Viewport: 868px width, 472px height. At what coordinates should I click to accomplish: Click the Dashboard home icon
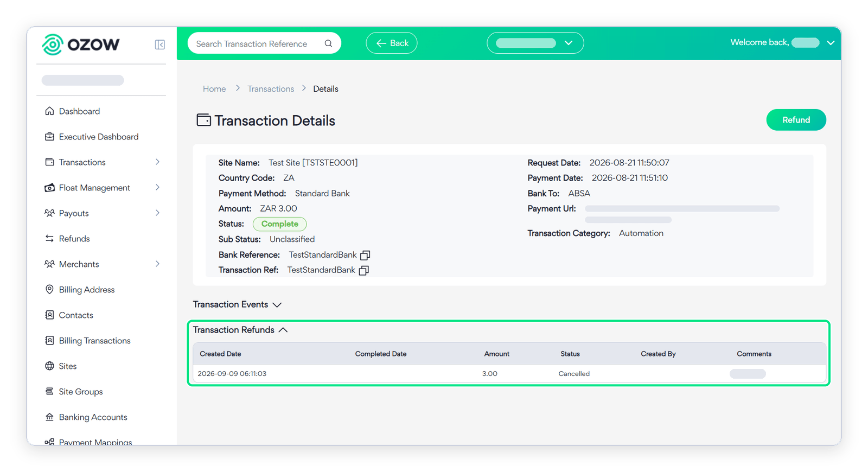point(49,111)
